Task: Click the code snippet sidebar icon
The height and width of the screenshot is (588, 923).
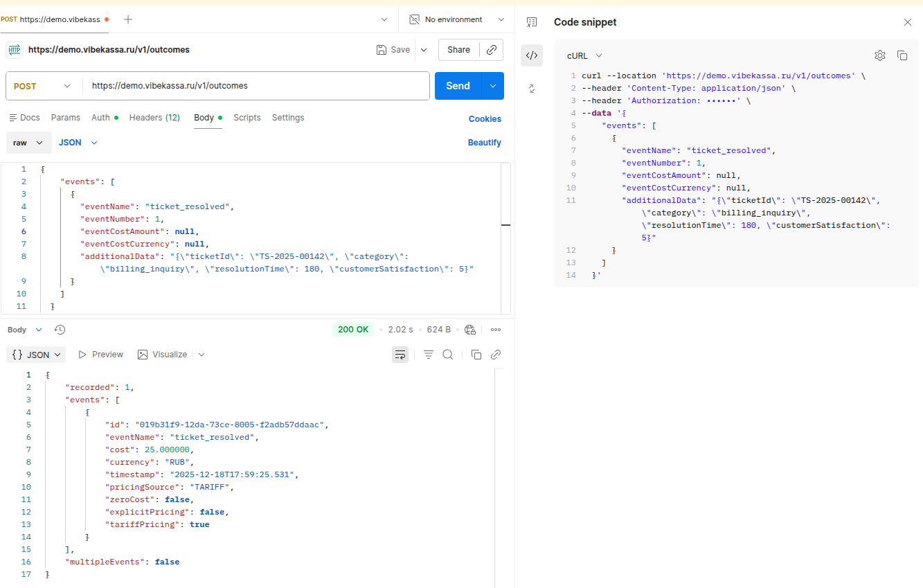Action: point(532,55)
